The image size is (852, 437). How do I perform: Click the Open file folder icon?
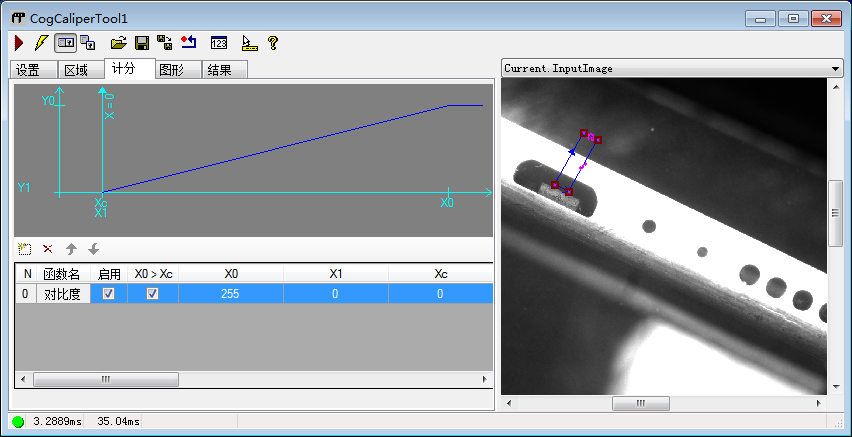tap(118, 43)
